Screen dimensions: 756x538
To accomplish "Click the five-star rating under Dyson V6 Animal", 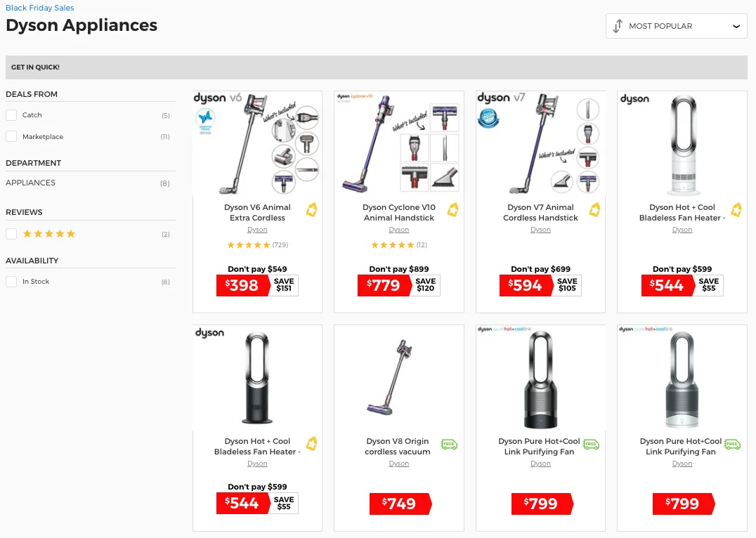I will [249, 245].
